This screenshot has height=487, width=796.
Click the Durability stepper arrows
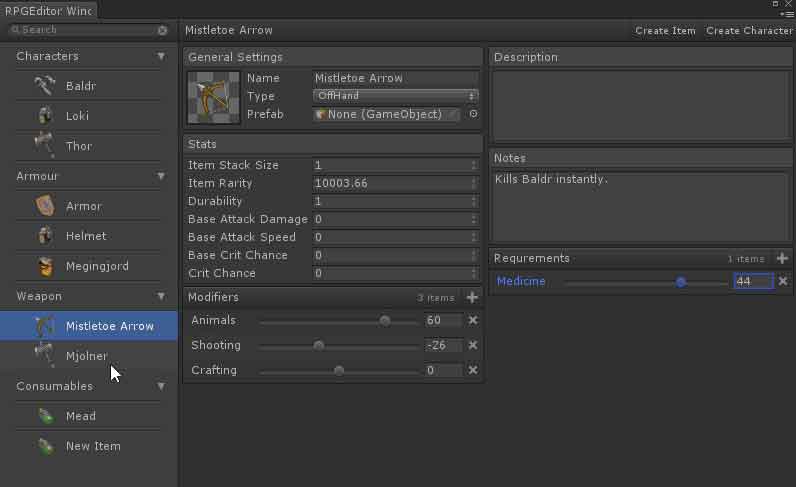(474, 201)
